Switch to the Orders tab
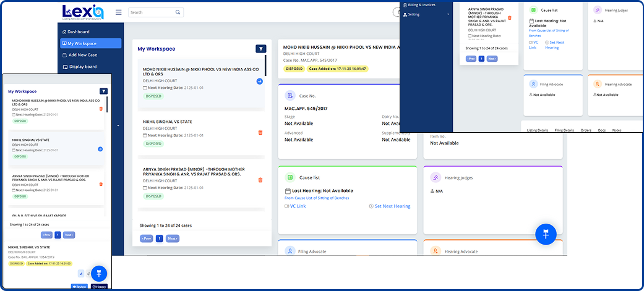This screenshot has width=644, height=291. 586,130
